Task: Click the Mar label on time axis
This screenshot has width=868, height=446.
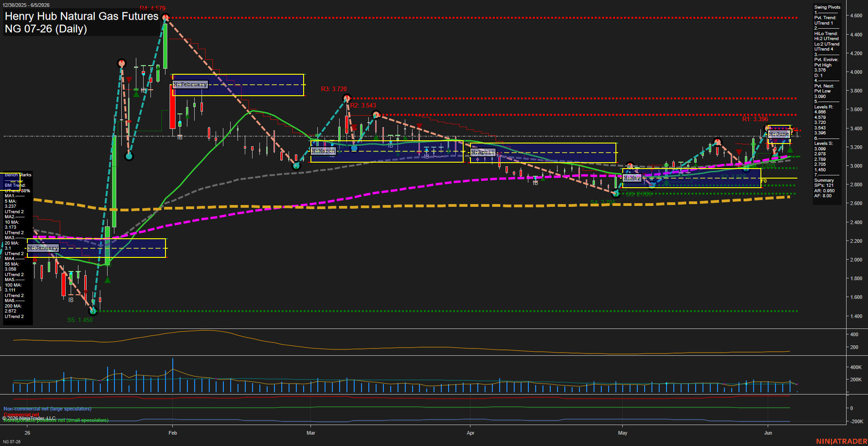Action: 311,433
